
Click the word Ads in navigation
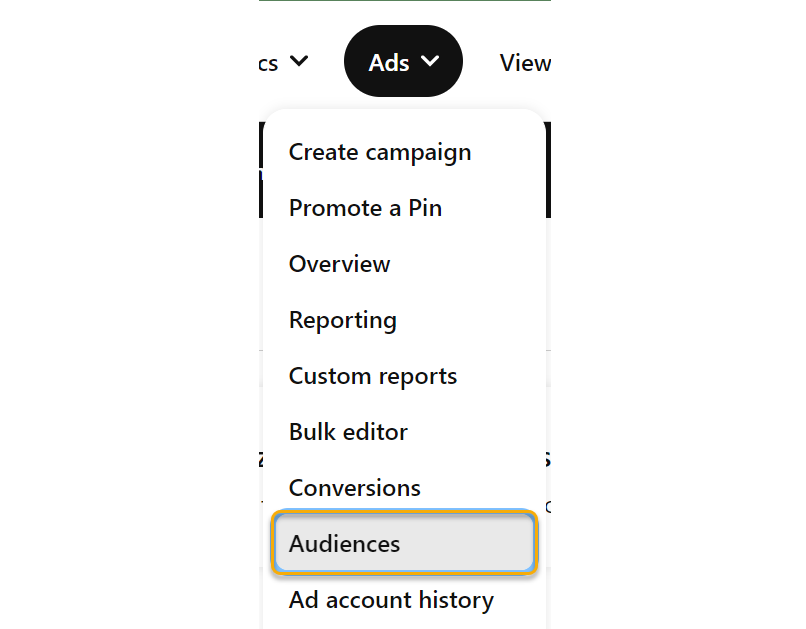pyautogui.click(x=388, y=63)
